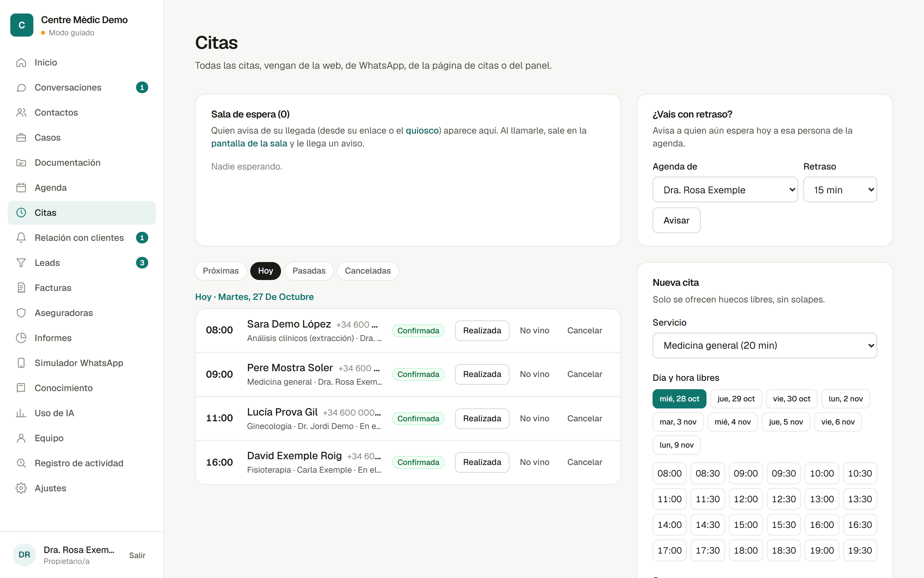Open the quiosco link
This screenshot has height=578, width=924.
click(x=422, y=130)
